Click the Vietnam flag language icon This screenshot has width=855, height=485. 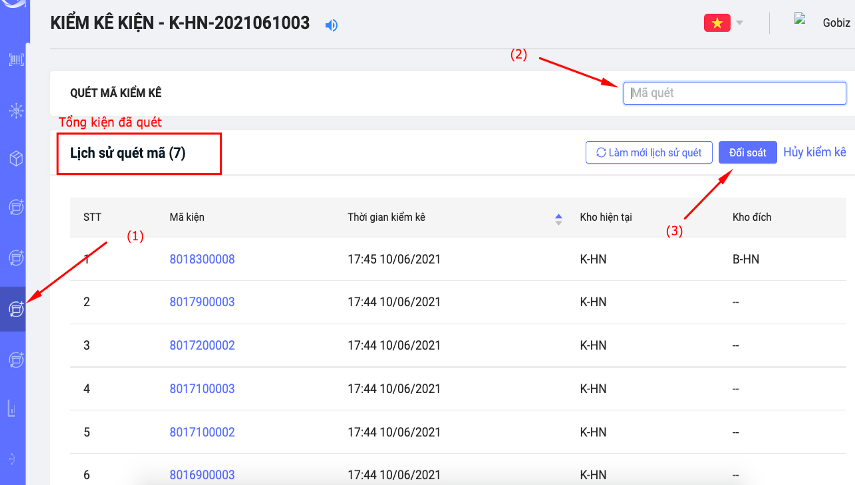(716, 23)
